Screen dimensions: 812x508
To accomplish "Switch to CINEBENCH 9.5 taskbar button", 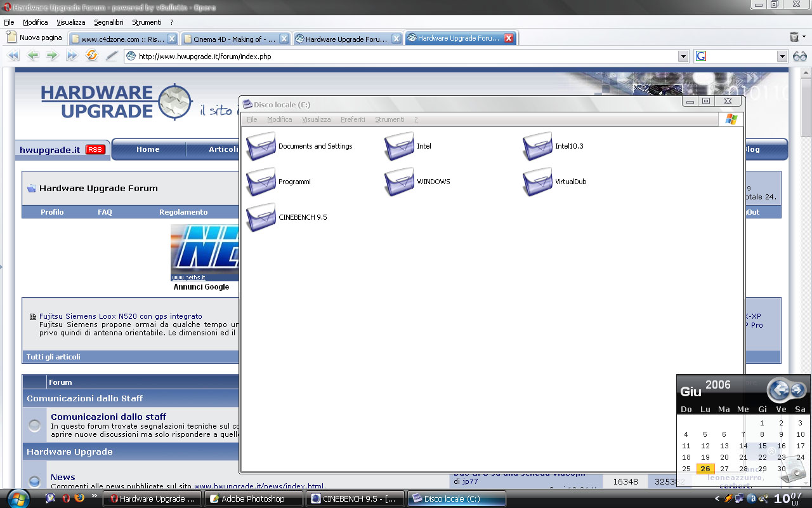I will tap(354, 498).
